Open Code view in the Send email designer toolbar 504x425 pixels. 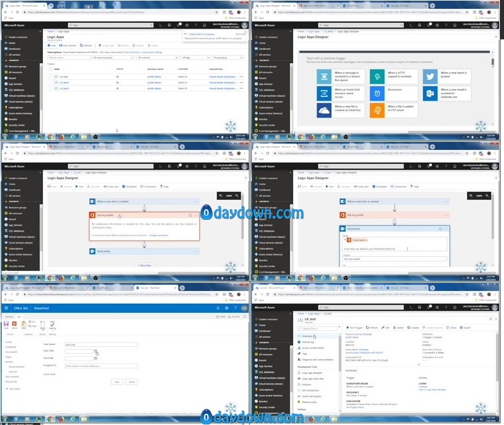361,186
